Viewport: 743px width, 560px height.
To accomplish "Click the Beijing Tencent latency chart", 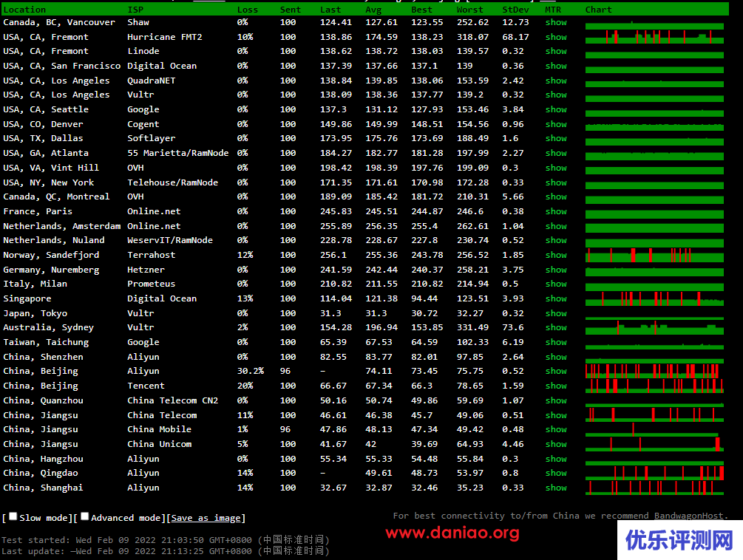I will pos(654,386).
